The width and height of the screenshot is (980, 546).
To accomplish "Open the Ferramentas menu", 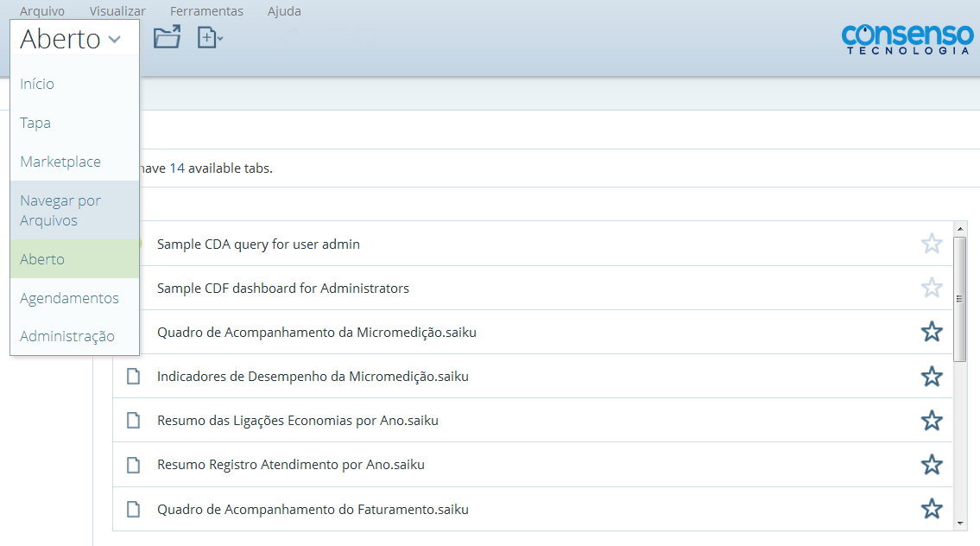I will point(206,11).
